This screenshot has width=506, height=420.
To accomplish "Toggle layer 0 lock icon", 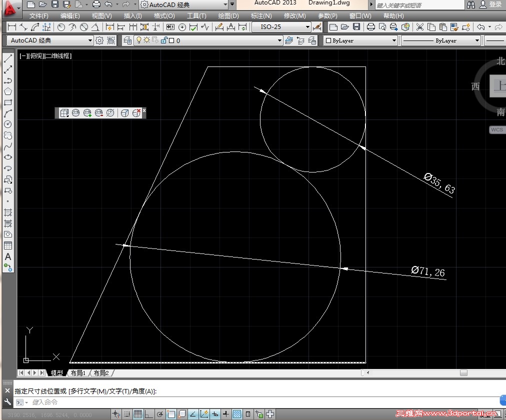I will coord(164,40).
